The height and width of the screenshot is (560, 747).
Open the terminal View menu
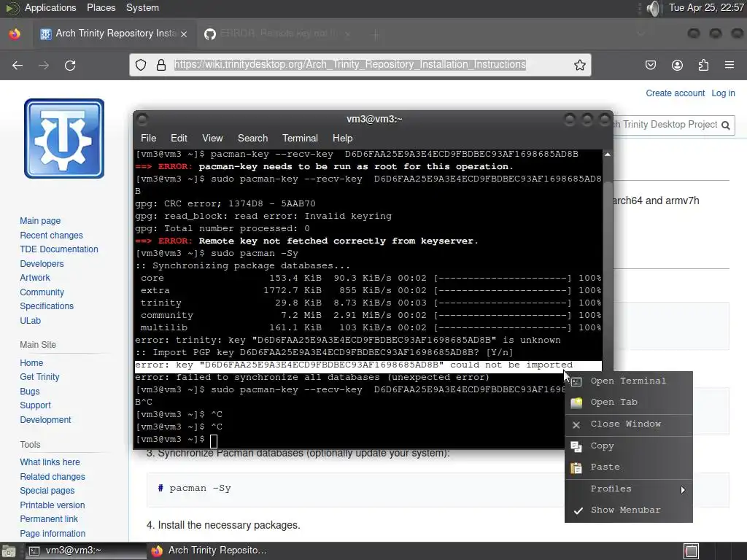pyautogui.click(x=212, y=138)
